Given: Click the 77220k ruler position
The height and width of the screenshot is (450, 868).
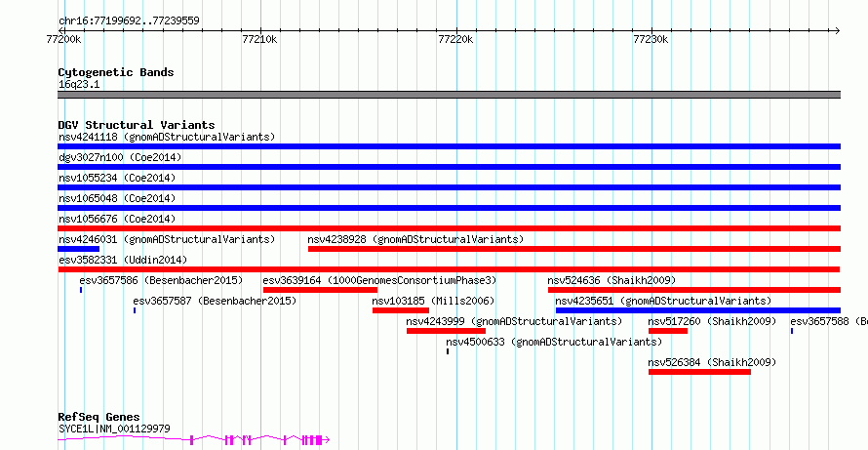Looking at the screenshot, I should tap(455, 40).
